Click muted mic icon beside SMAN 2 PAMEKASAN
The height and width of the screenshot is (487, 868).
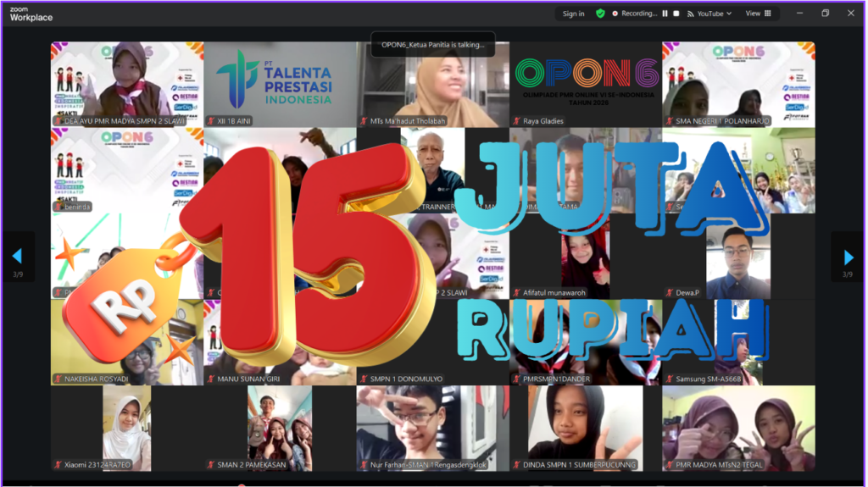tap(211, 465)
